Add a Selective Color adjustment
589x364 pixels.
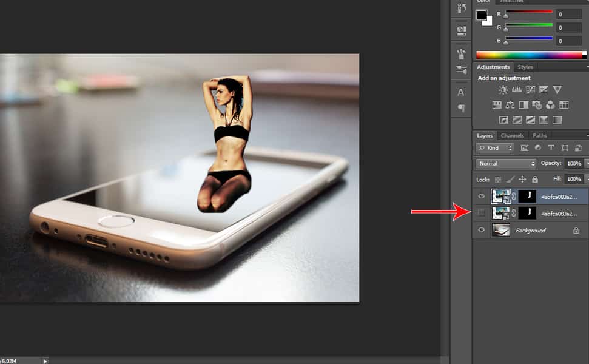(544, 120)
